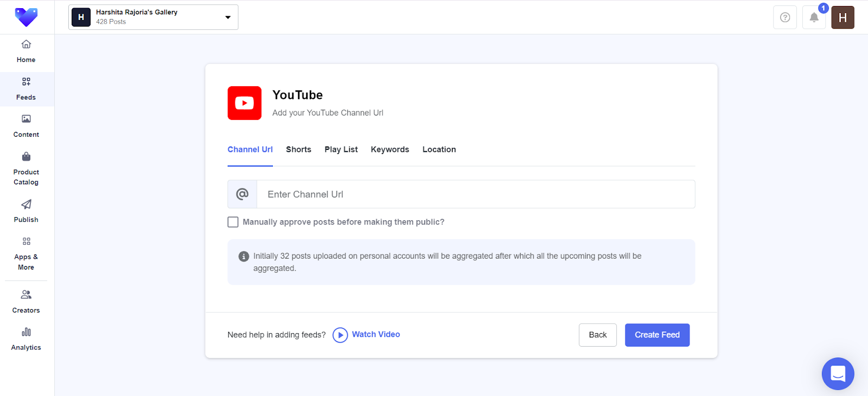Go to Feeds in sidebar

26,89
